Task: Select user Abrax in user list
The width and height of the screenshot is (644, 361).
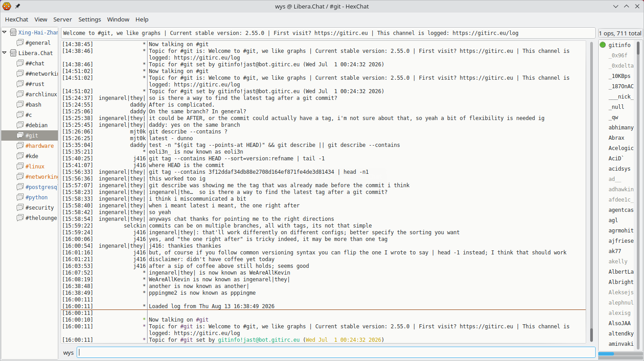Action: [x=617, y=138]
